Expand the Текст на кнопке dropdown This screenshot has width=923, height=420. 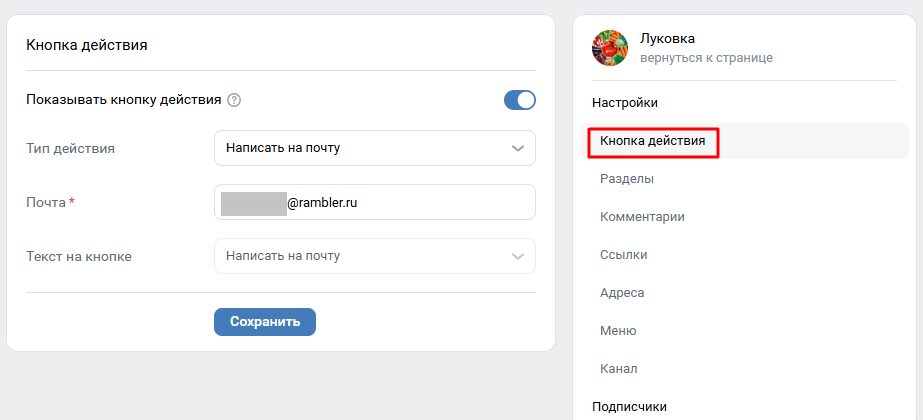[374, 256]
